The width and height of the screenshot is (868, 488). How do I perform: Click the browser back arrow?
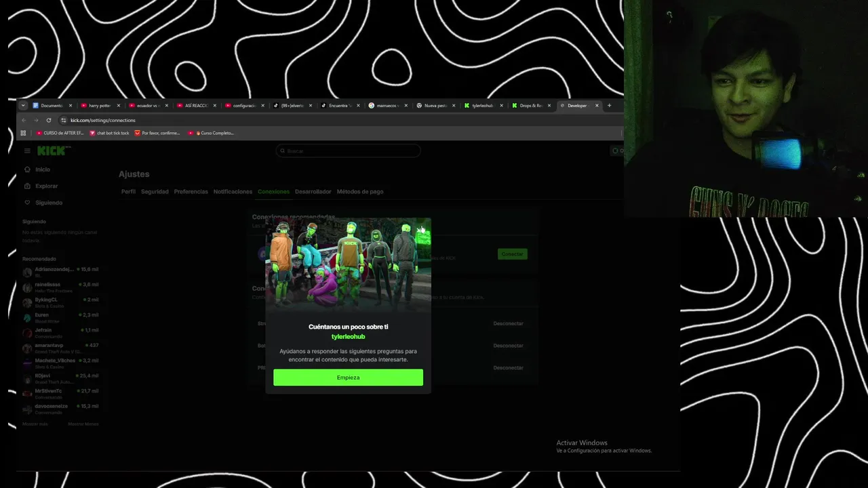[24, 120]
